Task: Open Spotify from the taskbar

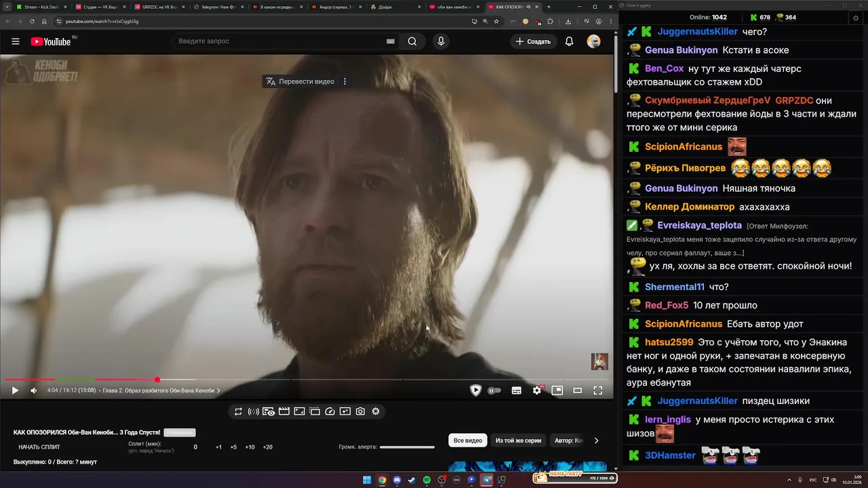Action: point(427,480)
